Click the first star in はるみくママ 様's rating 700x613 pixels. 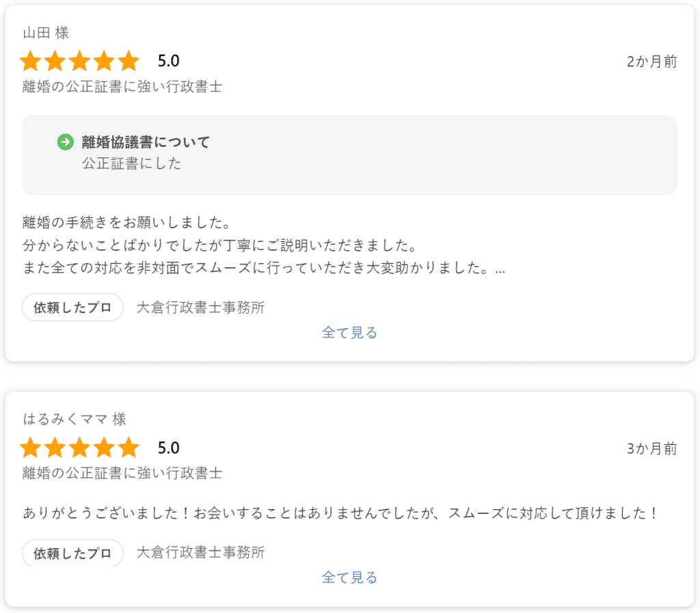pos(31,448)
